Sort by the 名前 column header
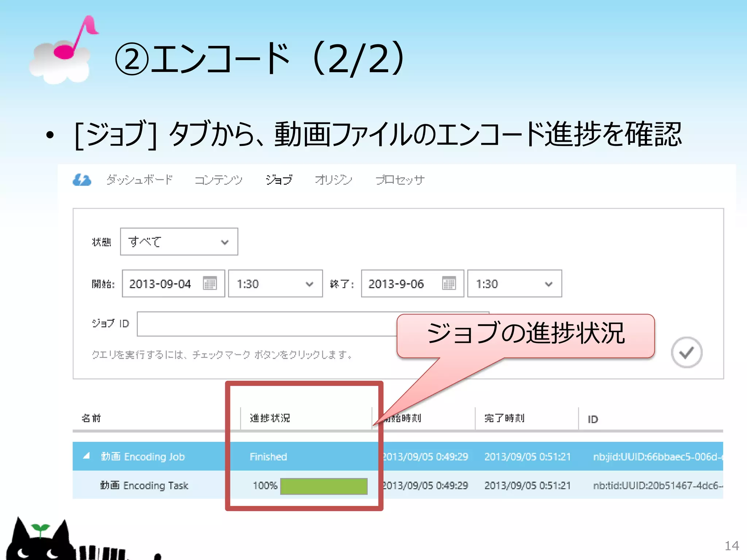This screenshot has height=560, width=747. (91, 418)
